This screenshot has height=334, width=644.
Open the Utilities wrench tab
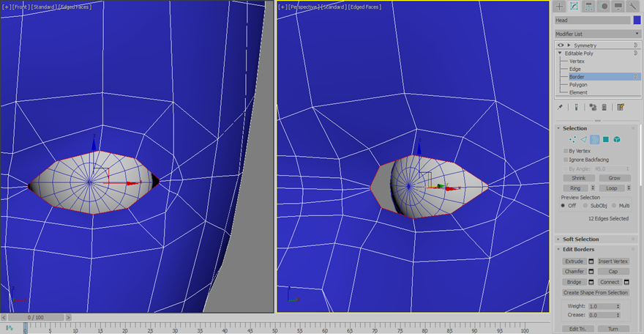coord(632,6)
